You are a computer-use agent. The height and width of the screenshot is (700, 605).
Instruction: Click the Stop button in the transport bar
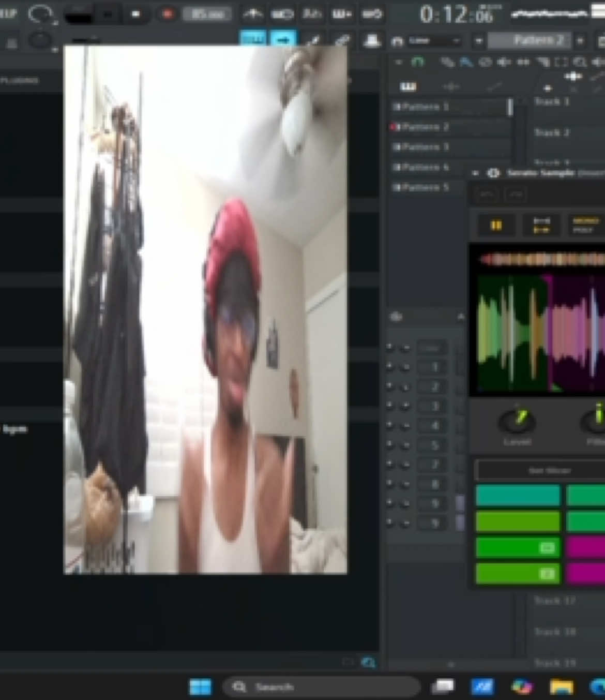pyautogui.click(x=136, y=14)
